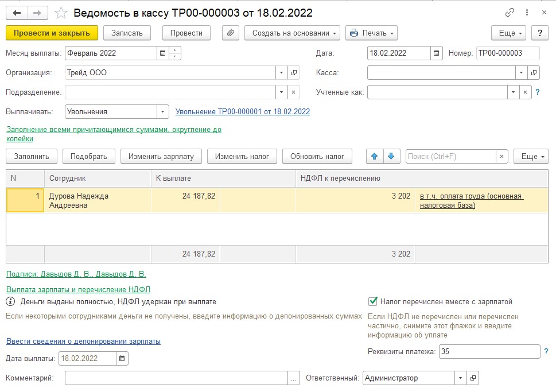
Task: Click Изменить зарплату button
Action: pyautogui.click(x=161, y=157)
